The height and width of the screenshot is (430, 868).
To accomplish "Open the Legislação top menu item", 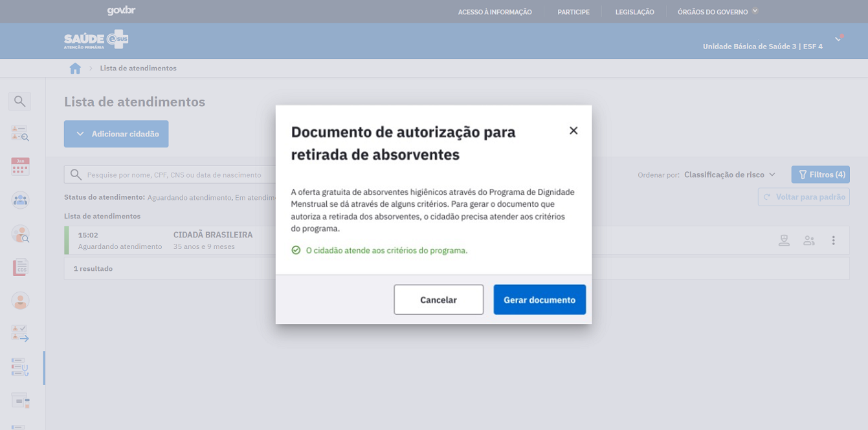I will (634, 12).
